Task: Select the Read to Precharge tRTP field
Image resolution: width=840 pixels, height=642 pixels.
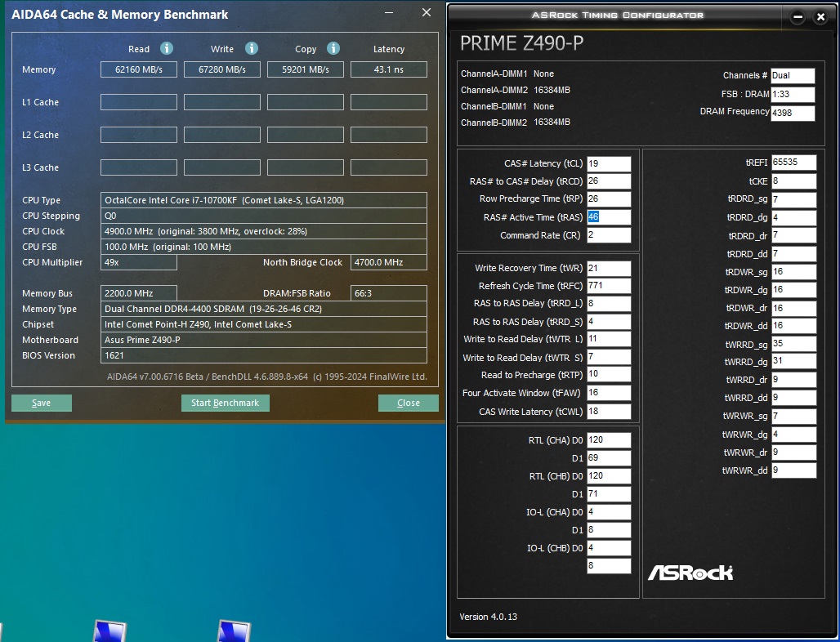Action: (609, 374)
